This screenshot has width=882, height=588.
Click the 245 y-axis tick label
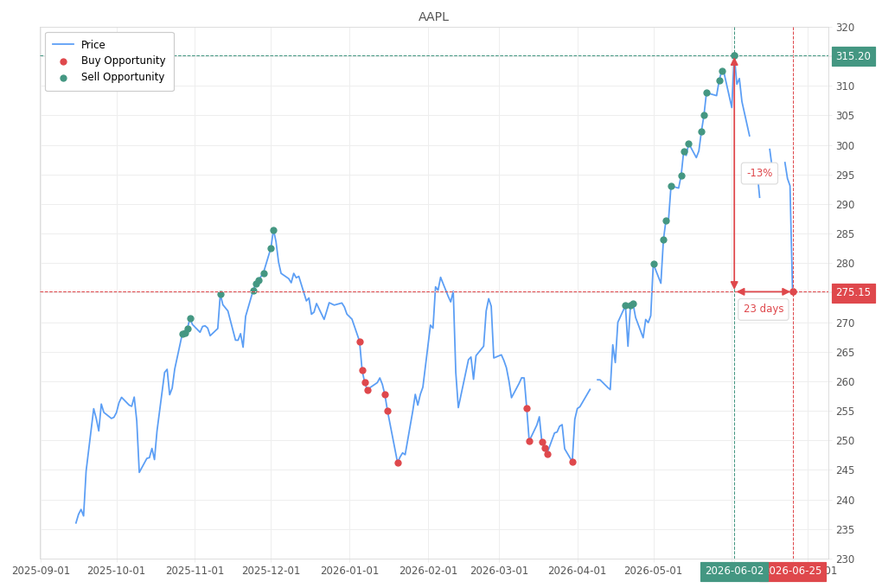pos(845,470)
